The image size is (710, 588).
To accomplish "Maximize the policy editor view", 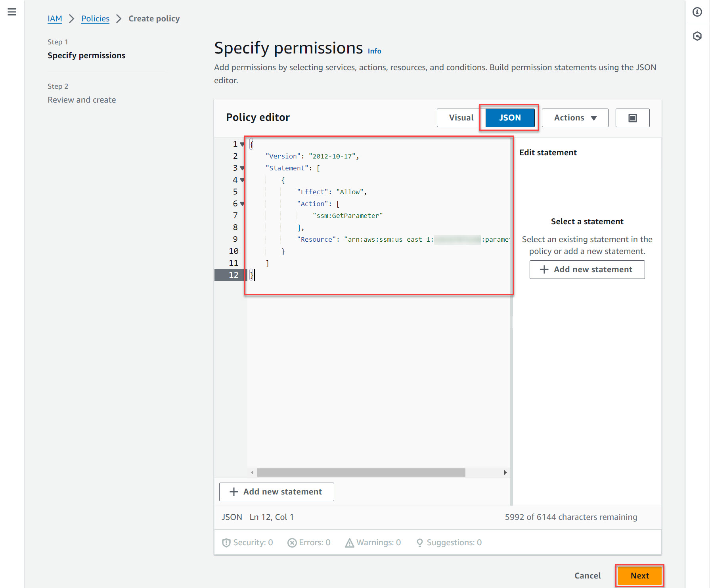I will click(x=632, y=118).
